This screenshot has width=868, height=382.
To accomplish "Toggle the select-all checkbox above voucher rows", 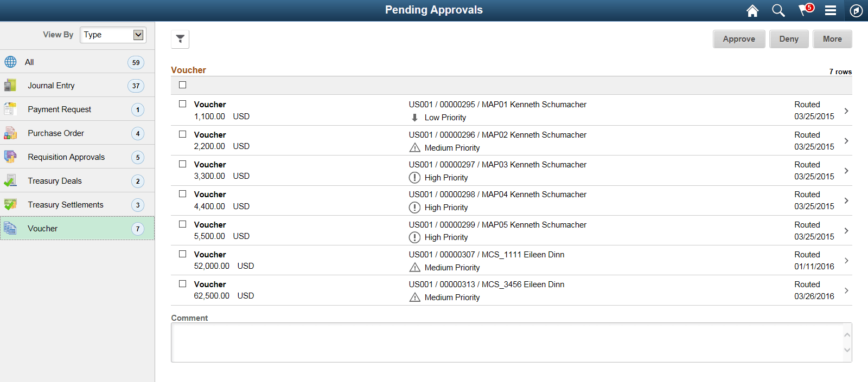I will tap(183, 85).
